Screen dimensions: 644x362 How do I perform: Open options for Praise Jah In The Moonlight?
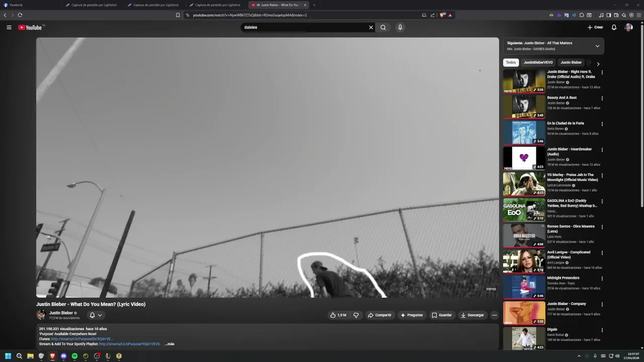pyautogui.click(x=602, y=175)
